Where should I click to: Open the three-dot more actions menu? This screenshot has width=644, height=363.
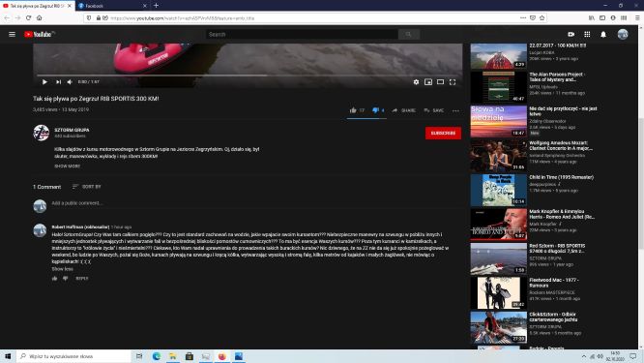click(x=455, y=110)
